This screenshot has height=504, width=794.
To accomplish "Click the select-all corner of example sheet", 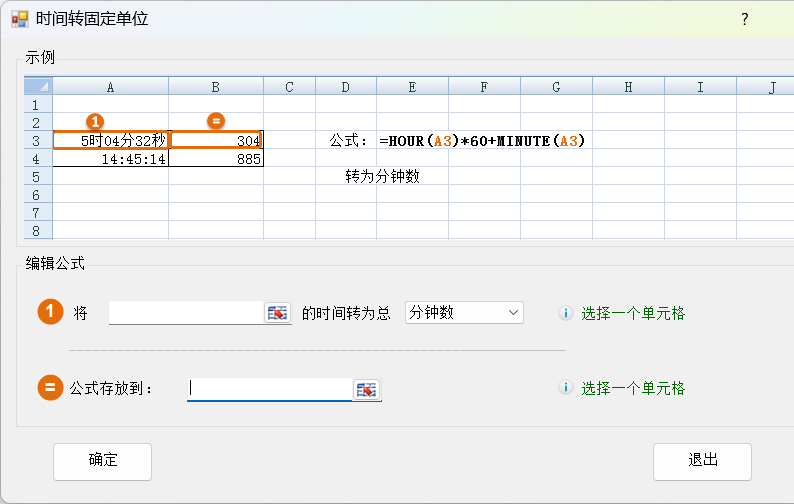I will pyautogui.click(x=37, y=87).
